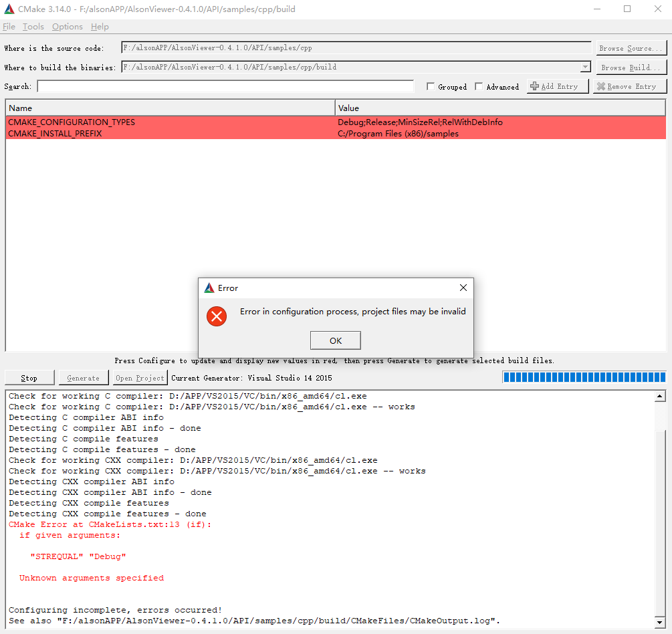Expand the build binaries path dropdown
This screenshot has width=672, height=634.
tap(585, 67)
